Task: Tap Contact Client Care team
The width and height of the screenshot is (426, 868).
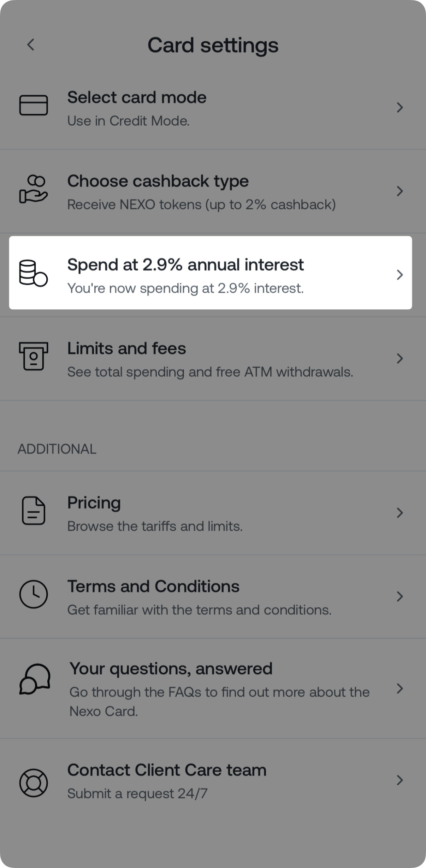Action: point(167,770)
